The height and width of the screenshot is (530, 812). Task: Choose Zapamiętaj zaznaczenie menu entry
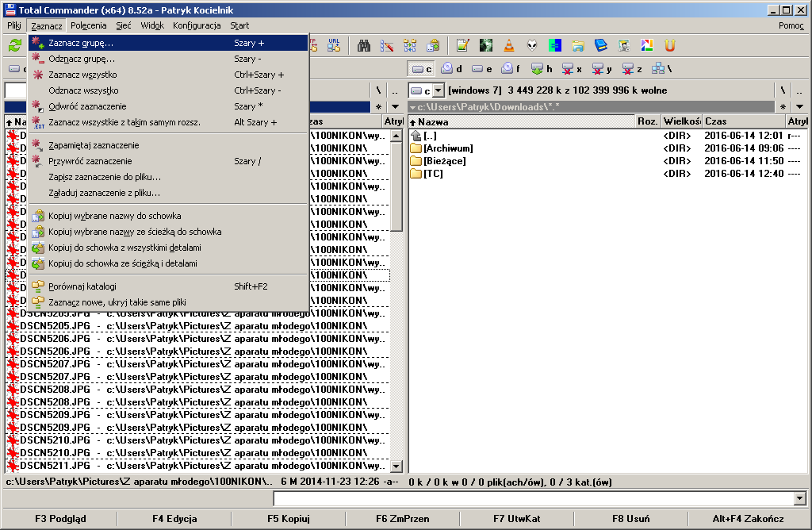(x=168, y=145)
